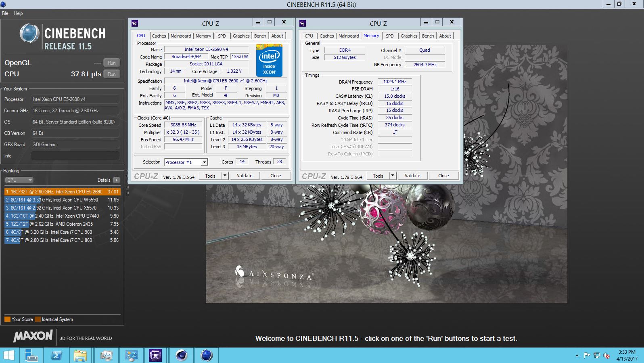Open Graphics tab in left CPU-Z window

tap(241, 36)
